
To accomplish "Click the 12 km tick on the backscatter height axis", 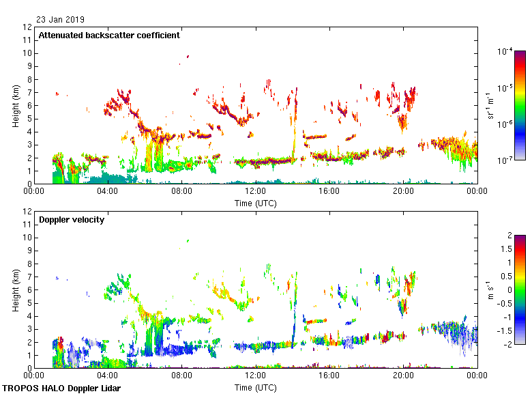I will coord(27,27).
